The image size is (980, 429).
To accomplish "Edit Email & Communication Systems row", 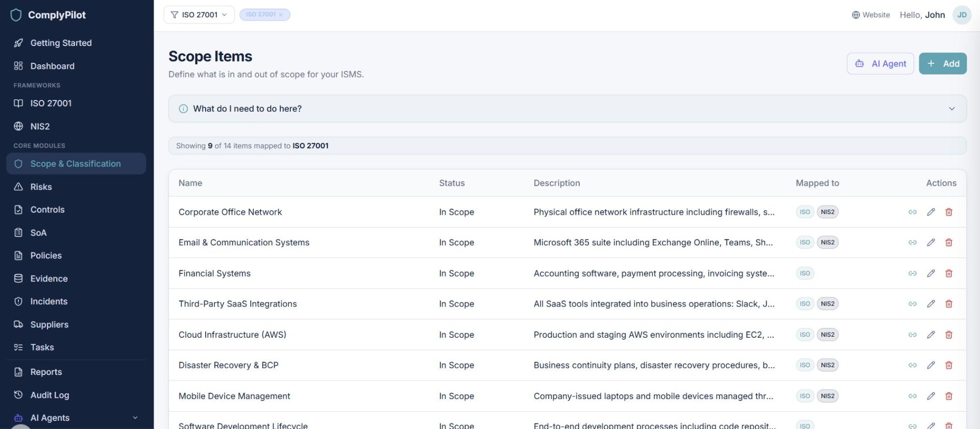I will pos(931,243).
